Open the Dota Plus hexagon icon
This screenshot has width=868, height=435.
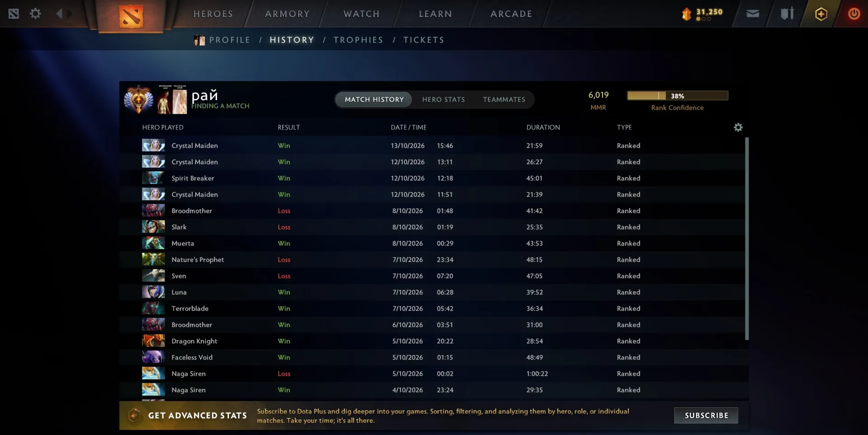(821, 14)
